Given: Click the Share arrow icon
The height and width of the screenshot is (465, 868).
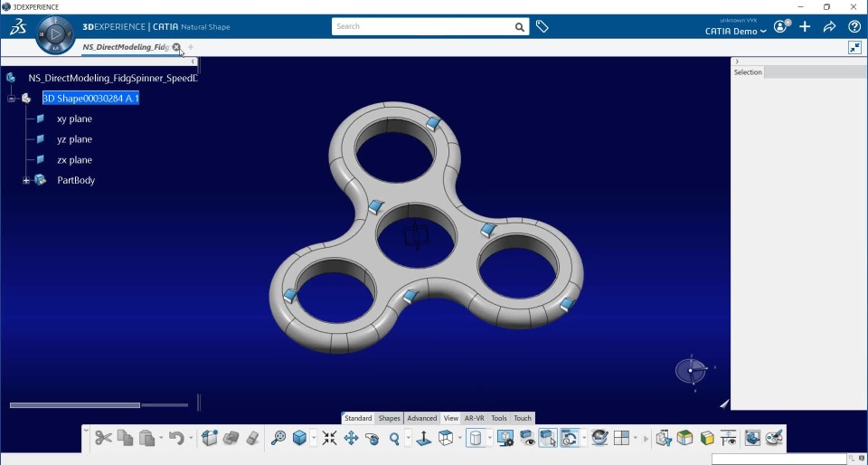Looking at the screenshot, I should 829,26.
